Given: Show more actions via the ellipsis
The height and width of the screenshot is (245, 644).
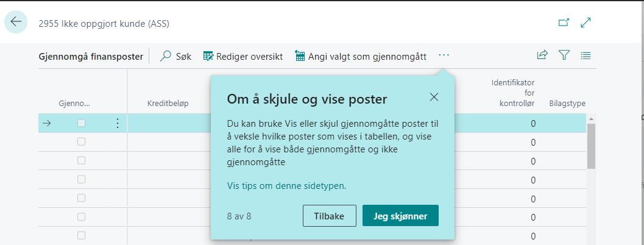Looking at the screenshot, I should [x=444, y=55].
